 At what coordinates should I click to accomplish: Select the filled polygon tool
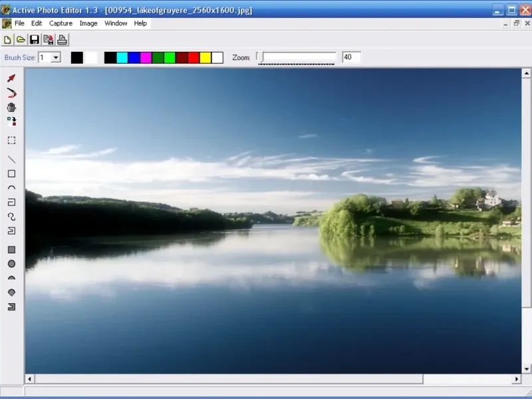[11, 307]
